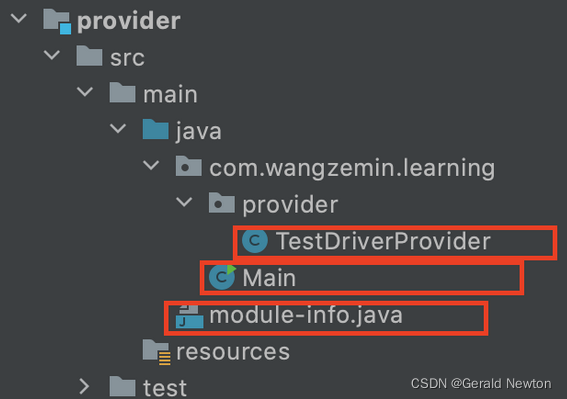Click the com.wangzemin.learning package icon
The width and height of the screenshot is (567, 399).
coord(188,166)
